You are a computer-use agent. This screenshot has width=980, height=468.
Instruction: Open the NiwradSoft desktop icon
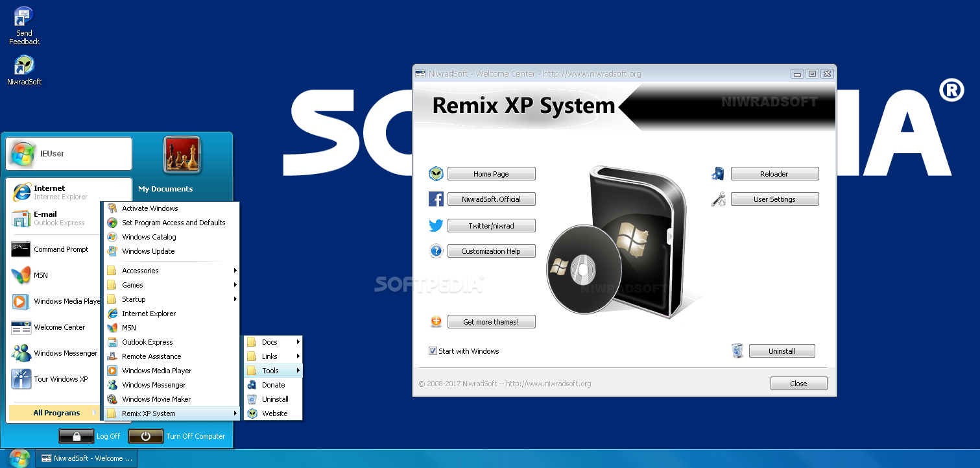[24, 70]
